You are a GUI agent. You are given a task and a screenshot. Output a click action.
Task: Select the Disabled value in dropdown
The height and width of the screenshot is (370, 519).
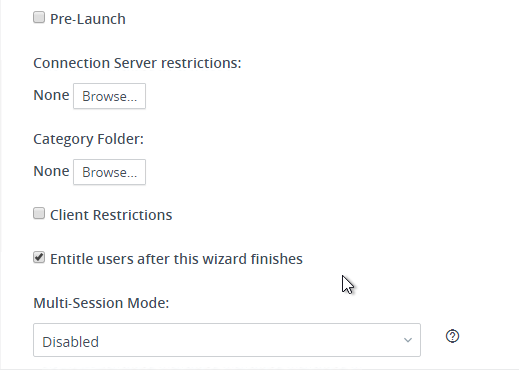point(70,342)
